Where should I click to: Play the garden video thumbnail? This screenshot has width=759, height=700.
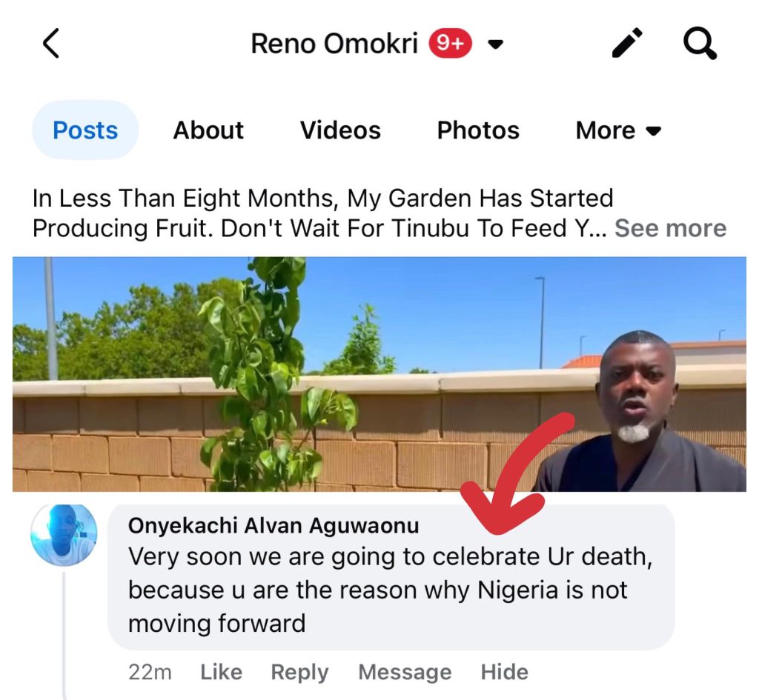click(379, 374)
